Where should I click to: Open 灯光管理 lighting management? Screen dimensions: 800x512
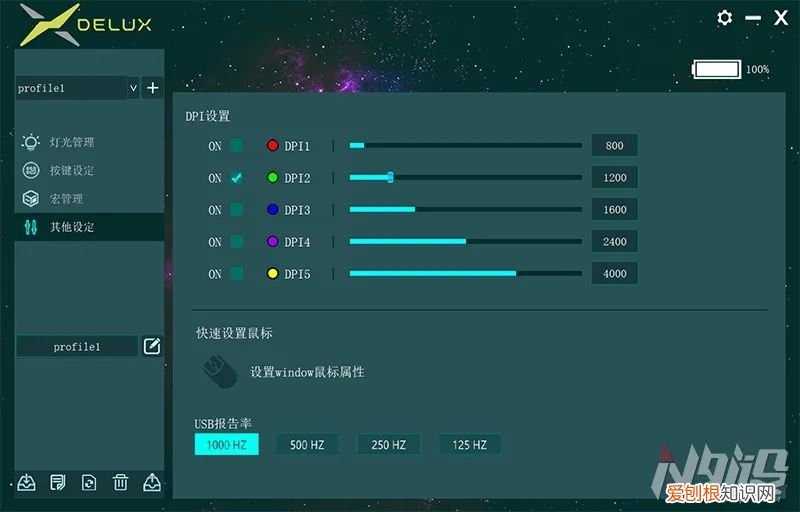72,142
